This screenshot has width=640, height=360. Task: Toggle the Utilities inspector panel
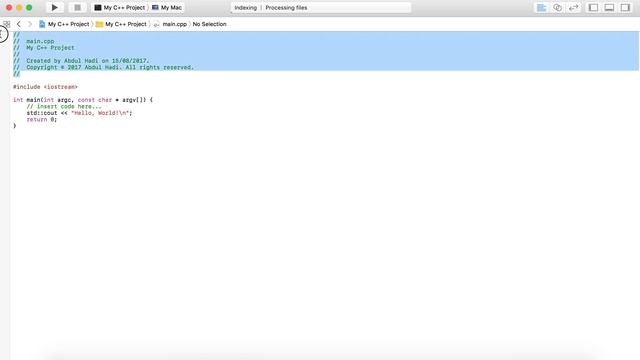[x=625, y=7]
